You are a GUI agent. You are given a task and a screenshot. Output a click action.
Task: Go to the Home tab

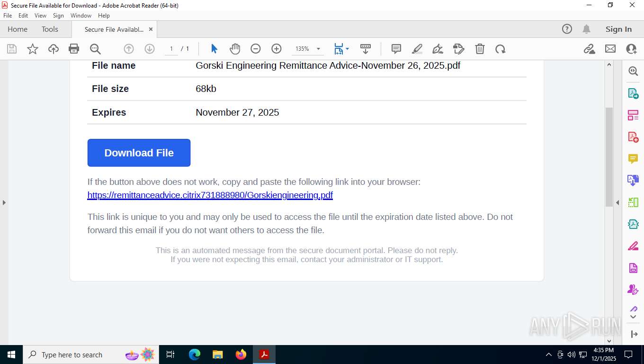18,29
